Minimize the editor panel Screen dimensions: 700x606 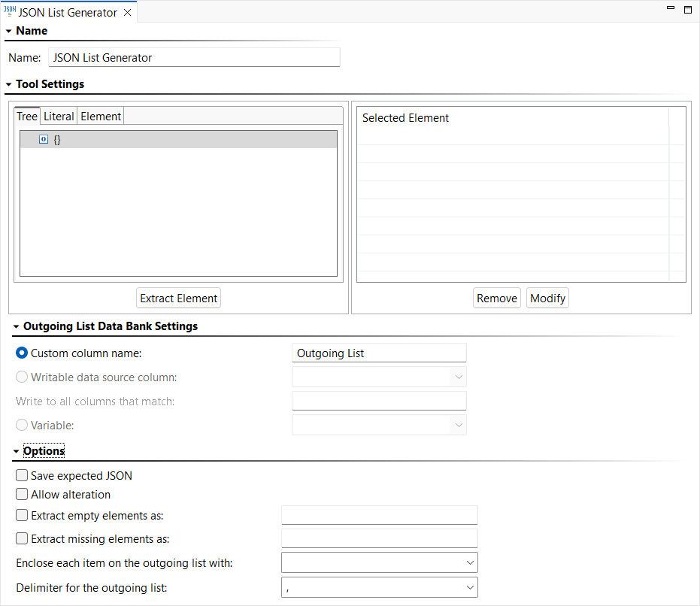point(671,8)
